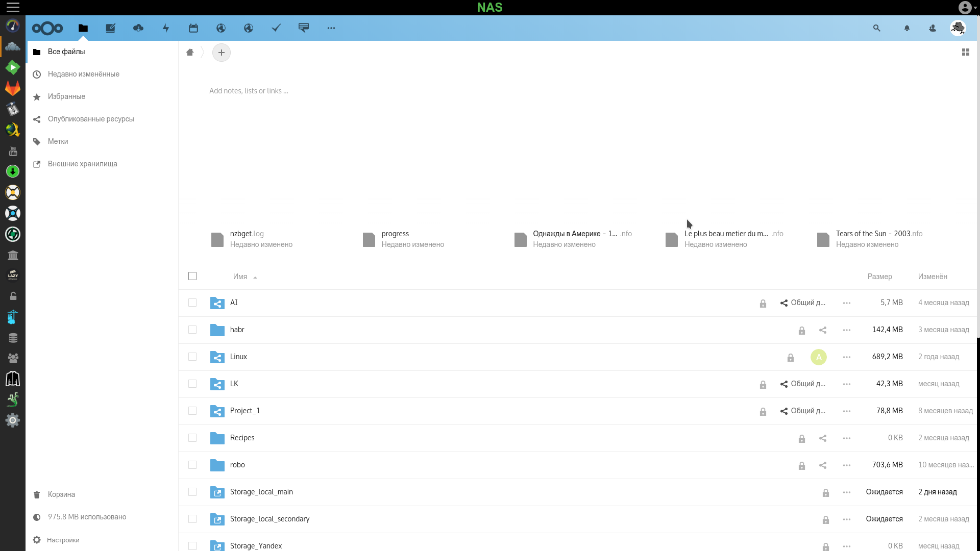Viewport: 980px width, 551px height.
Task: Select the habr folder checkbox
Action: [192, 330]
